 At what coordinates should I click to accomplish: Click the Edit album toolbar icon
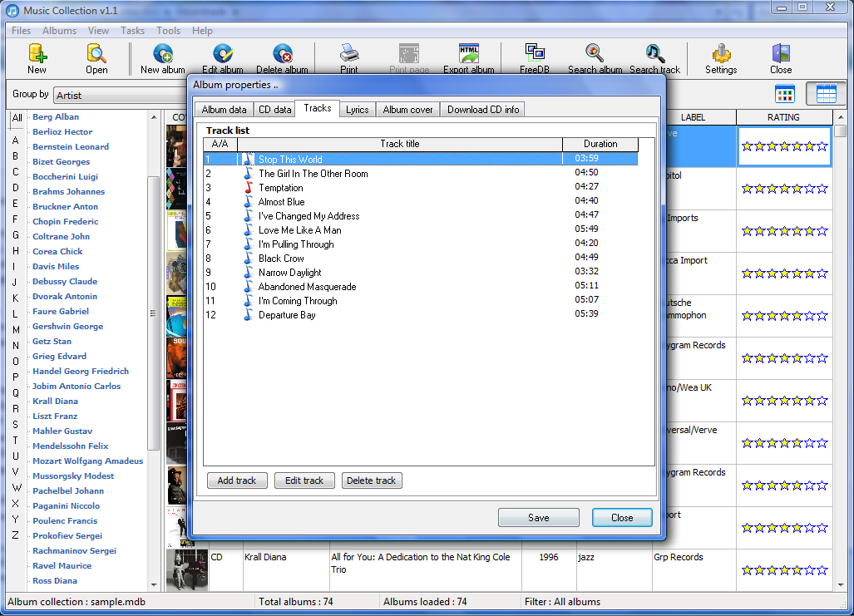coord(223,53)
